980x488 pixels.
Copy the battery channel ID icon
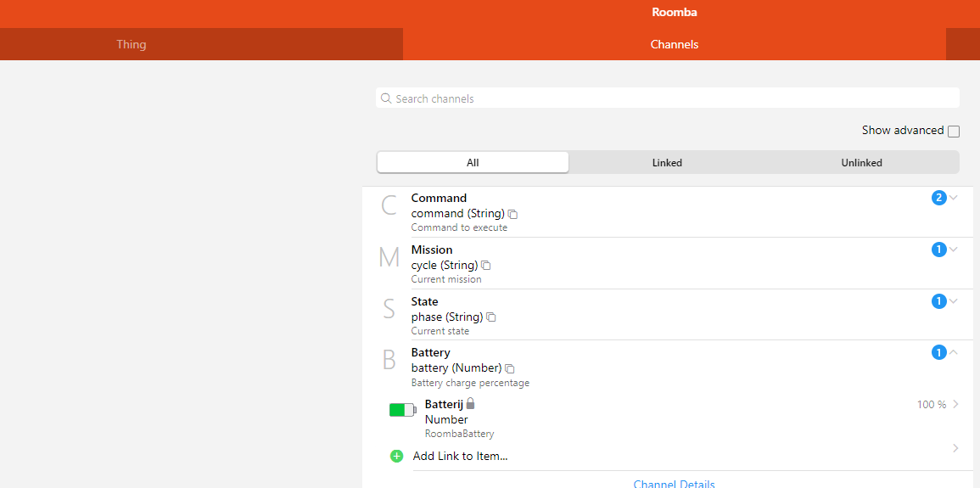click(510, 368)
